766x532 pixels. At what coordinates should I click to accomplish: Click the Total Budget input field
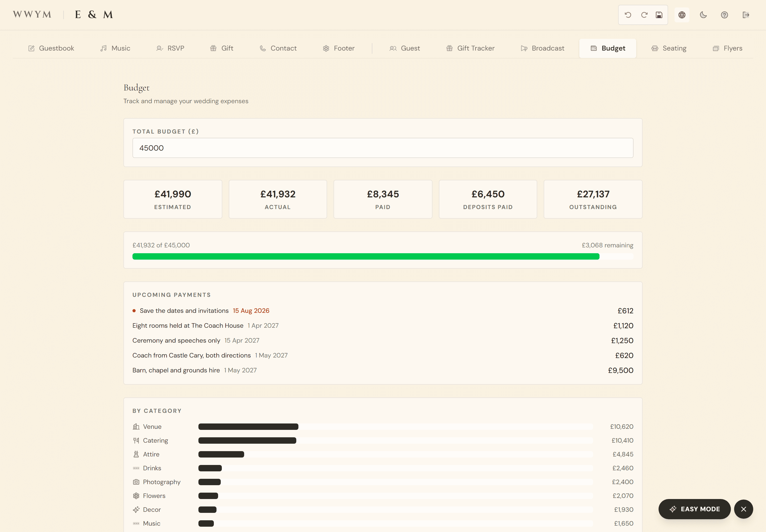coord(383,148)
